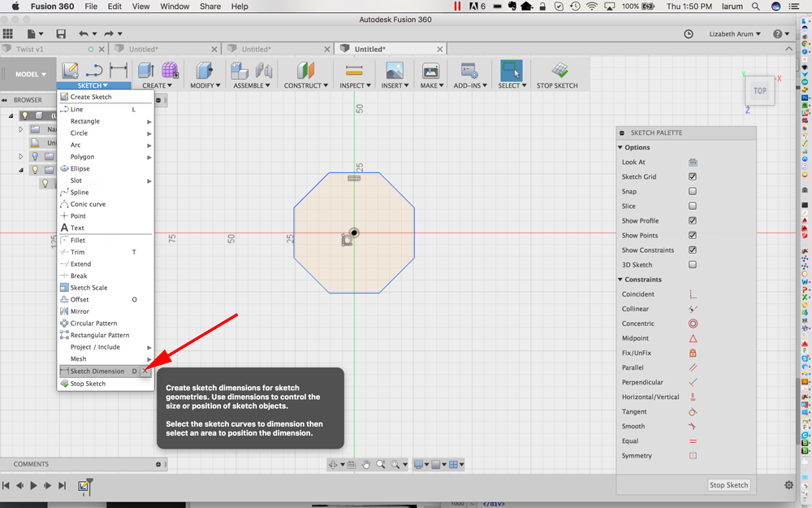Click the Stop Sketch toolbar icon
812x508 pixels.
tap(559, 71)
